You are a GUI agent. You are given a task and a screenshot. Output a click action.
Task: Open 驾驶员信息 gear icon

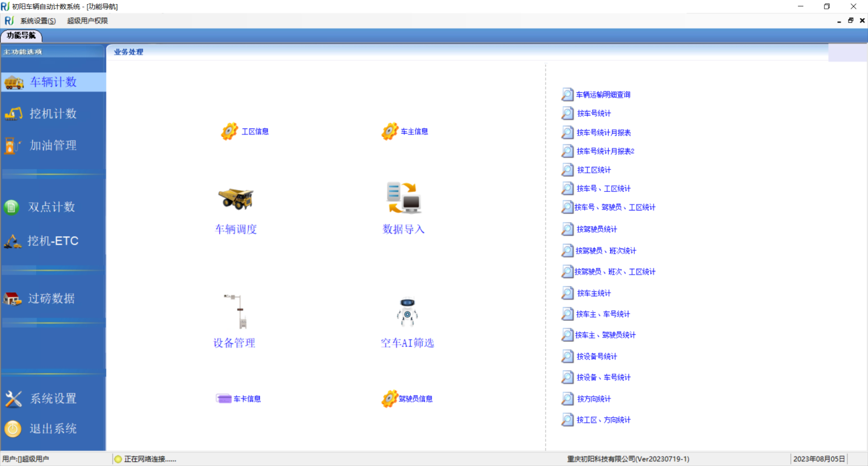click(x=407, y=399)
